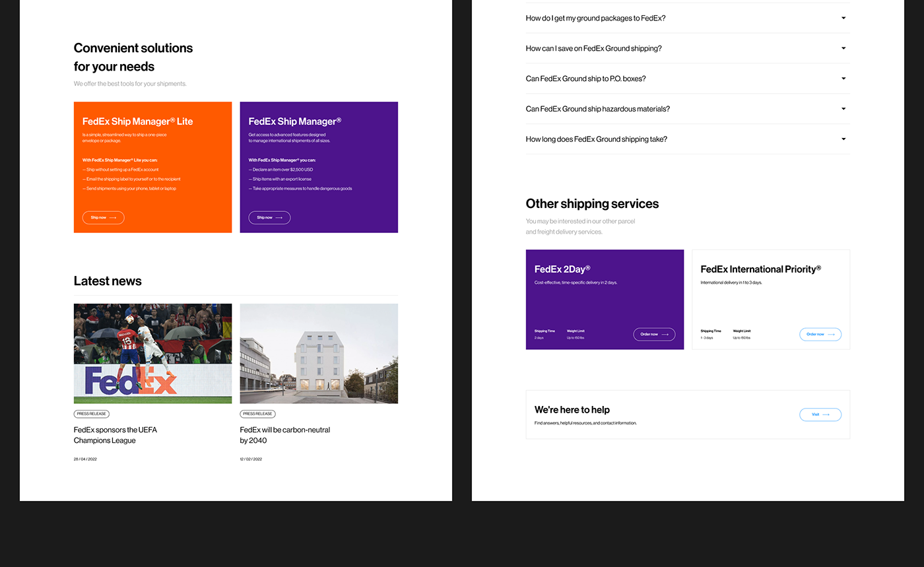Click the chevron beside 'Can FedEx Ground ship hazardous materials?'
924x567 pixels.
(x=843, y=108)
